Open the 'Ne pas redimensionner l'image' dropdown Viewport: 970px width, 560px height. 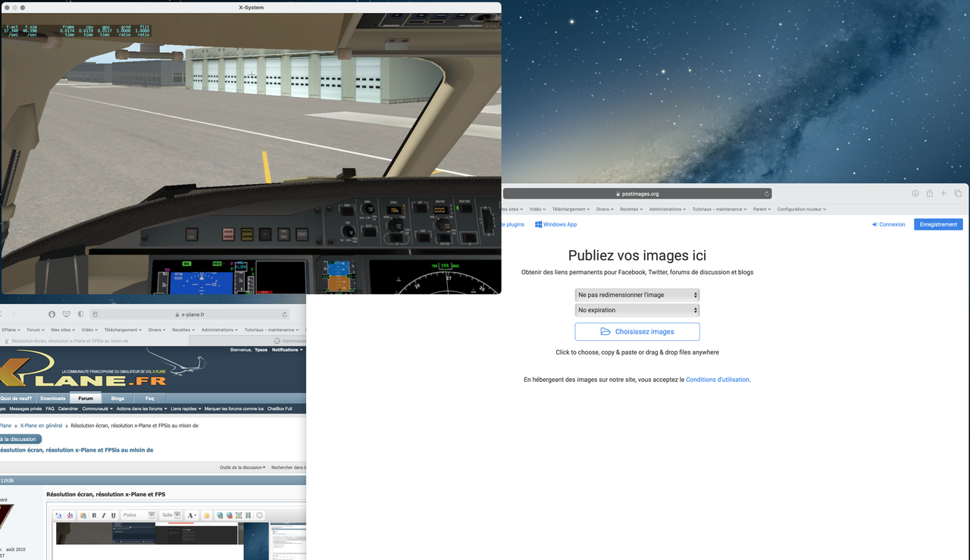coord(637,295)
